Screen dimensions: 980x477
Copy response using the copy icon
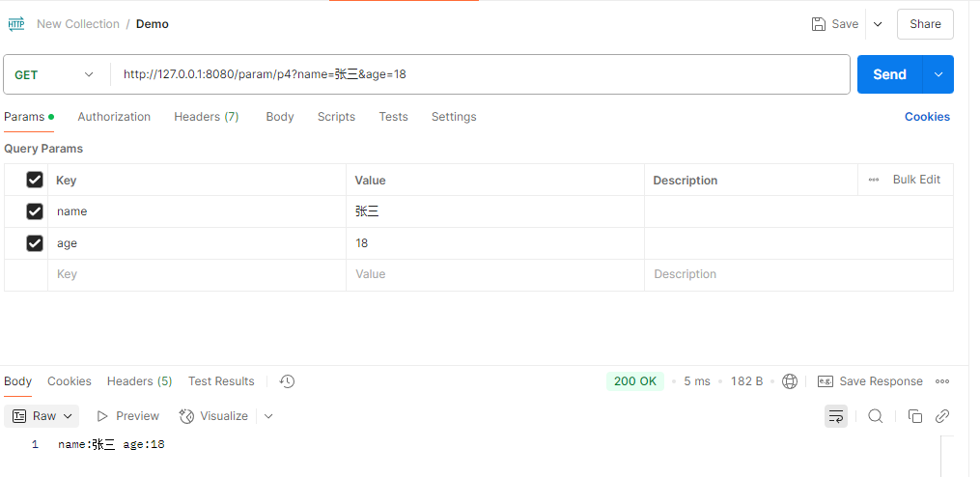point(914,416)
